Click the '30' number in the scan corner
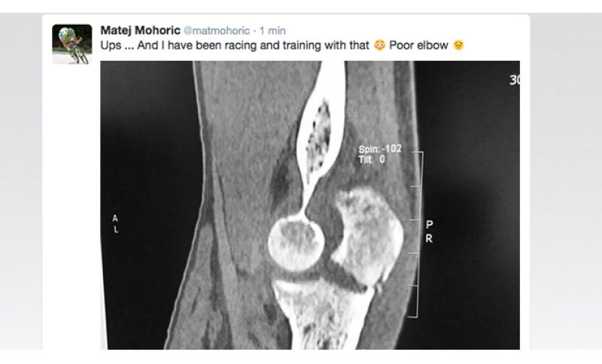 click(x=515, y=80)
